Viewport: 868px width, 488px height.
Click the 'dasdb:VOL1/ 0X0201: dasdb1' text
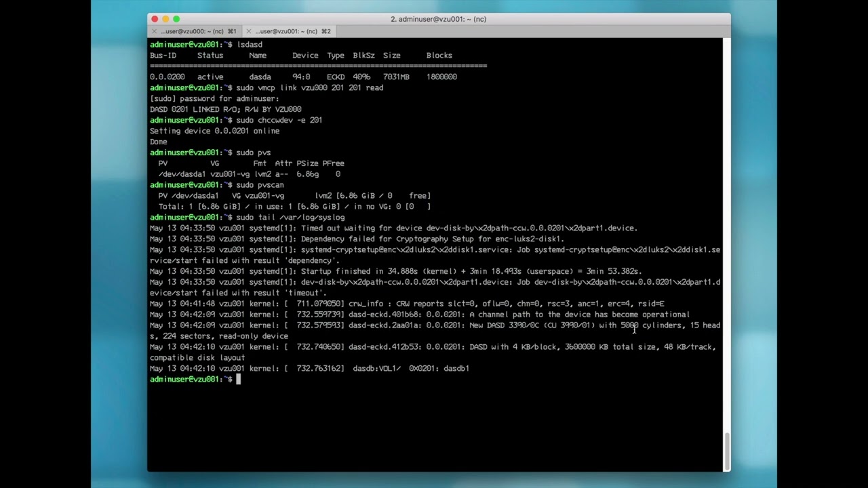point(411,369)
